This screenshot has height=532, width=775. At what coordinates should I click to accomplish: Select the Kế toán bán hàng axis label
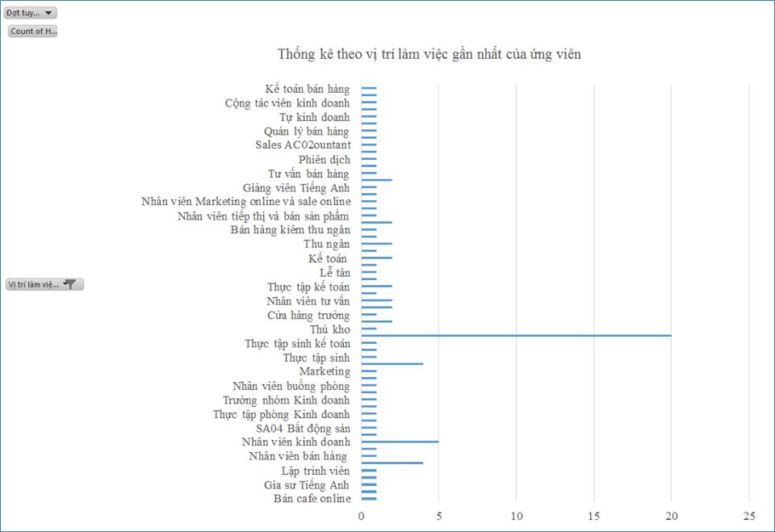307,89
